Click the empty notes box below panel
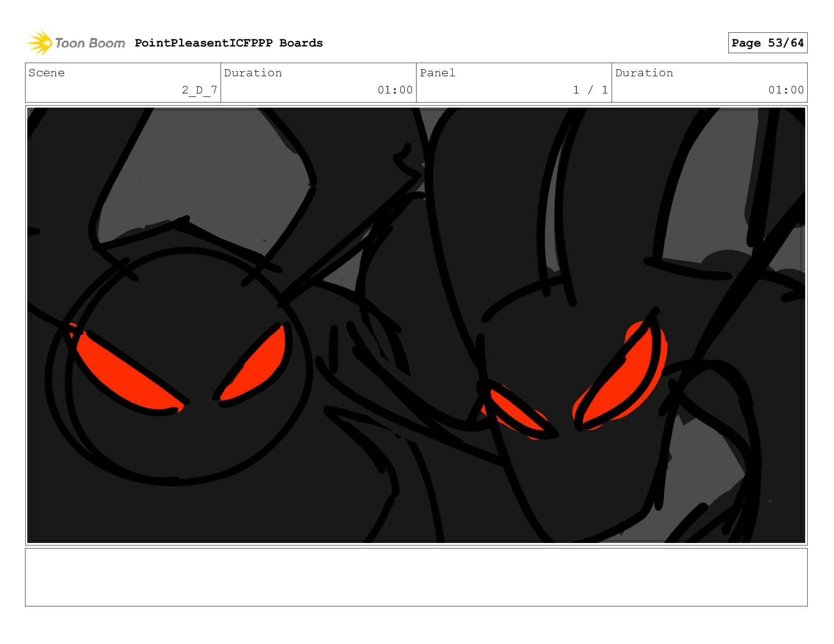 pos(416,577)
